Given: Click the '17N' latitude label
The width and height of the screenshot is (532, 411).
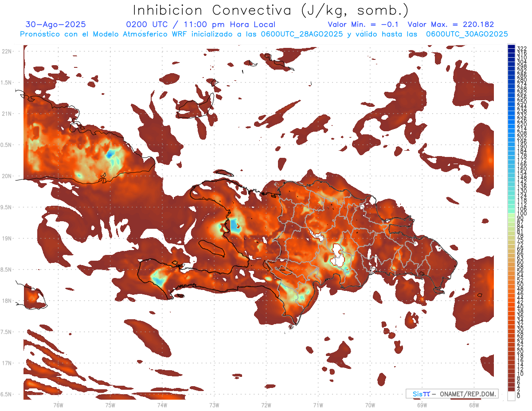Looking at the screenshot, I should (7, 363).
